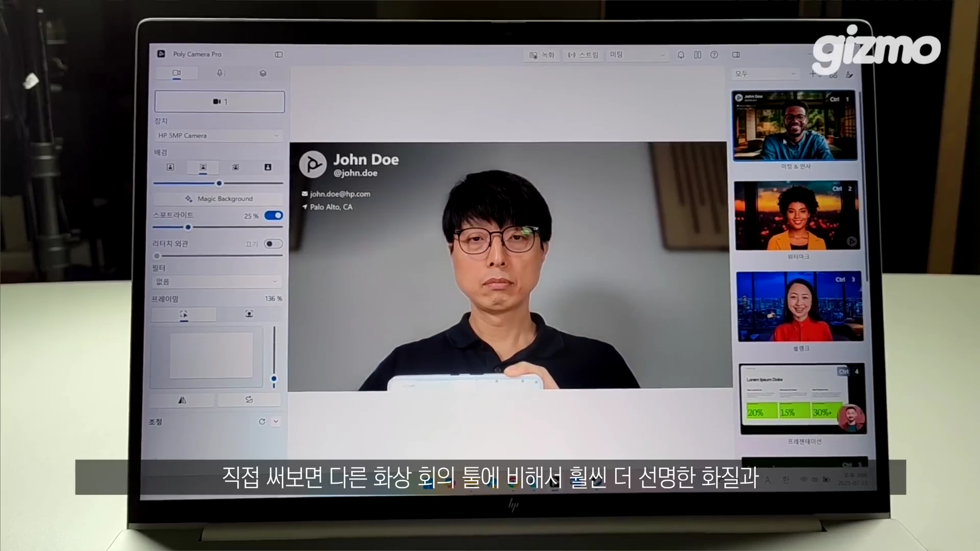This screenshot has height=551, width=980.
Task: Click the john.doe@hp.com overlay text
Action: click(x=340, y=194)
